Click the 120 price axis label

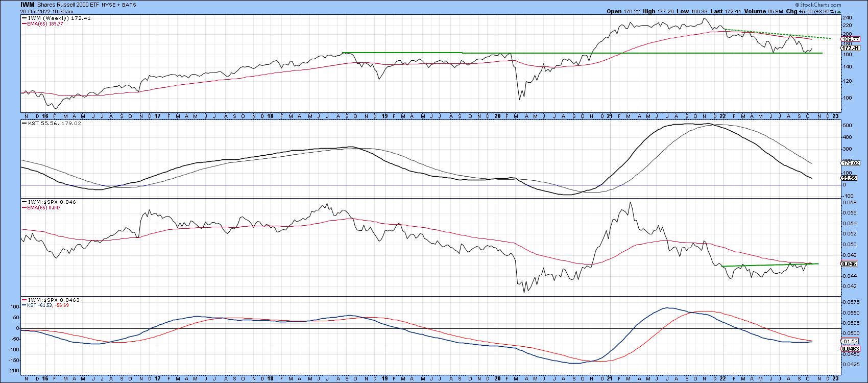click(847, 81)
